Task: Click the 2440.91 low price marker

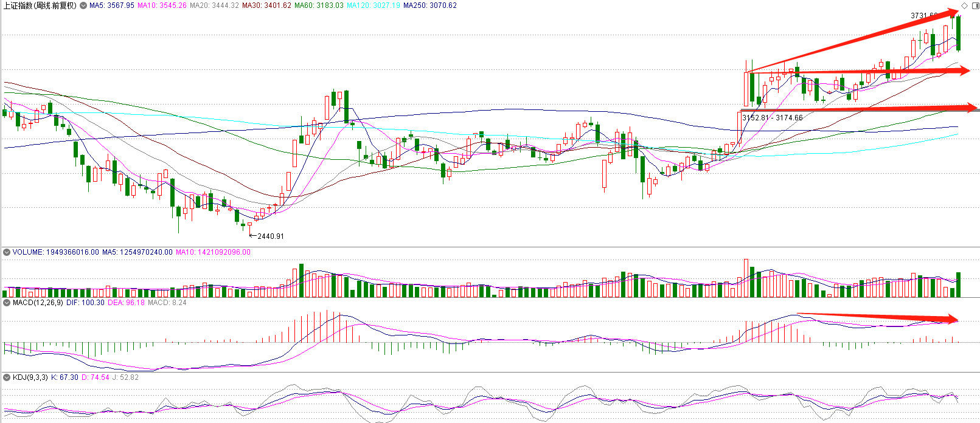Action: [x=270, y=236]
